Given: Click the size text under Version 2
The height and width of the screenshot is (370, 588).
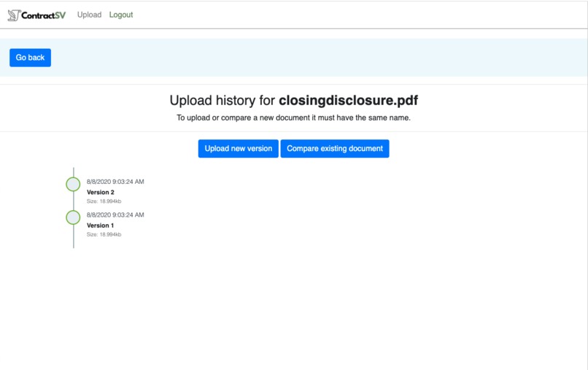Looking at the screenshot, I should click(x=104, y=201).
